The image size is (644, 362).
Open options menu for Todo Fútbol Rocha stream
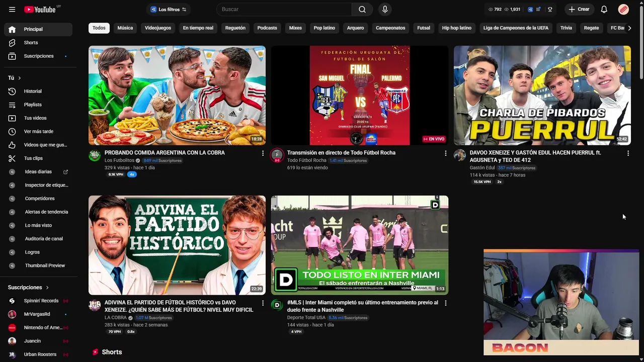445,153
